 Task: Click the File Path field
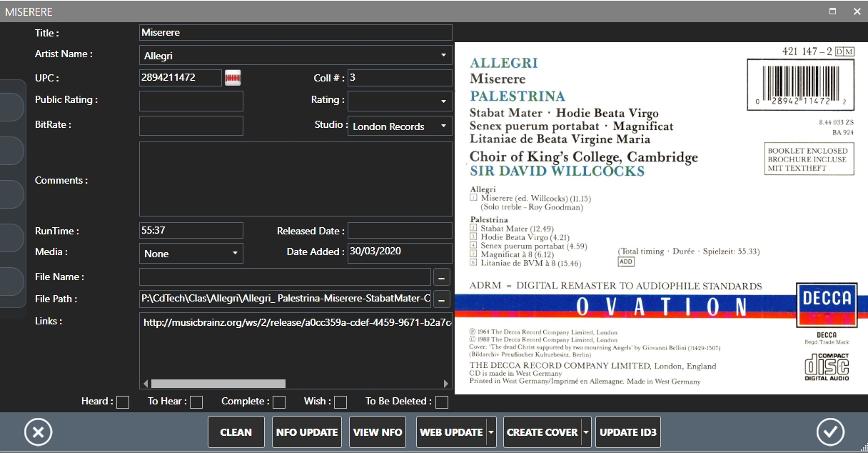click(x=285, y=299)
